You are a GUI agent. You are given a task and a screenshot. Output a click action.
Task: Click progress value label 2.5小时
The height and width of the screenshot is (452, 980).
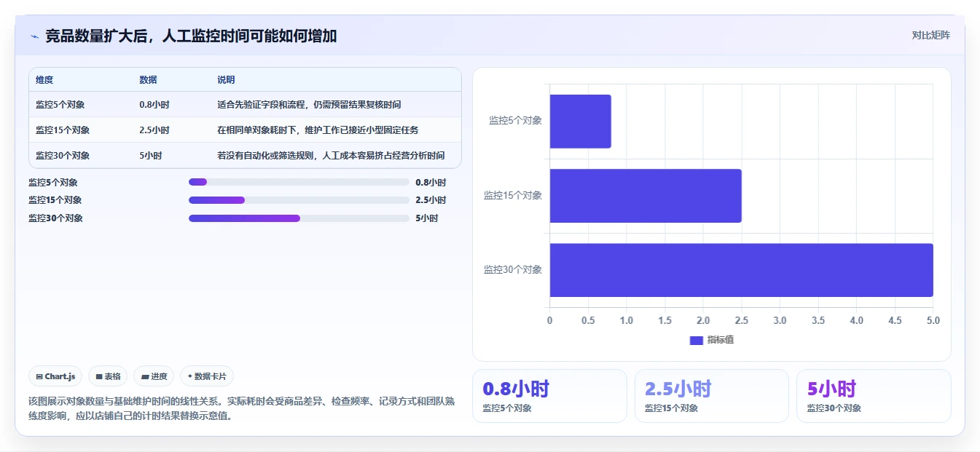[431, 200]
